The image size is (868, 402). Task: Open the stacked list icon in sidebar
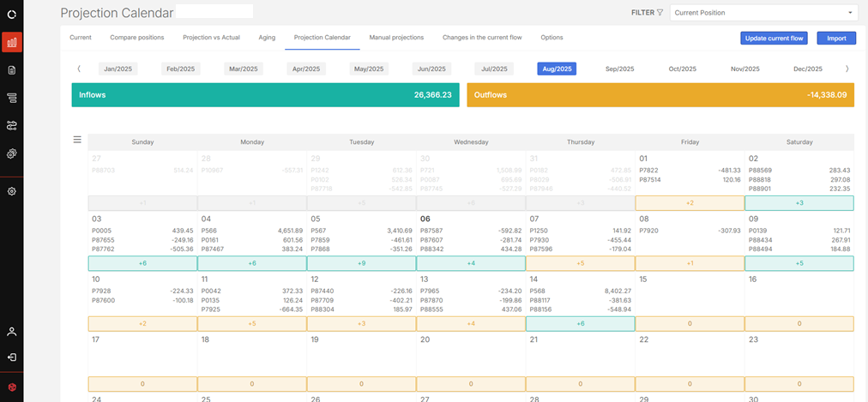coord(12,99)
